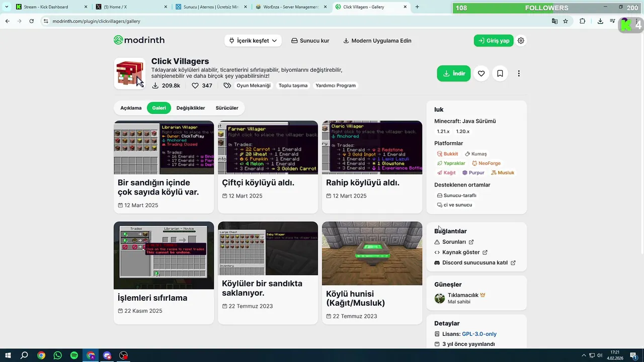Open the GPL-3.0-only license link
Image resolution: width=644 pixels, height=362 pixels.
479,334
